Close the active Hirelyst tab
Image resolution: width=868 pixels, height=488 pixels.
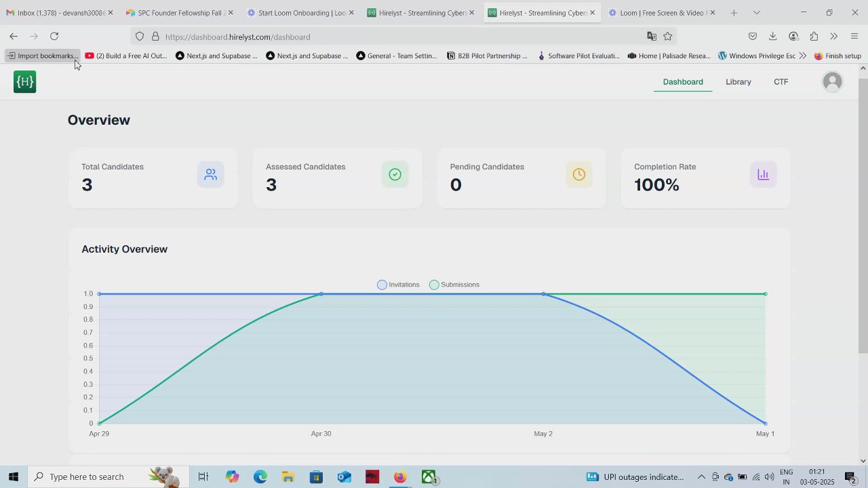[x=592, y=13]
